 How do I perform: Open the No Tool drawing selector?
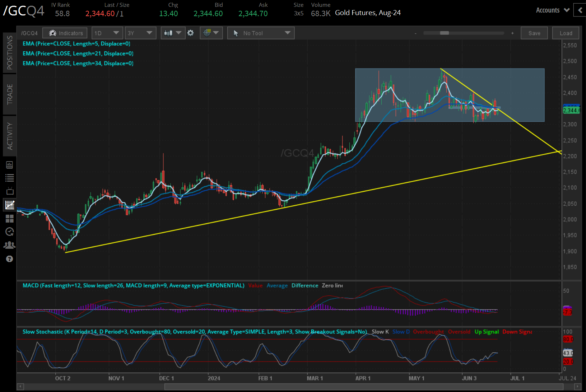[261, 33]
